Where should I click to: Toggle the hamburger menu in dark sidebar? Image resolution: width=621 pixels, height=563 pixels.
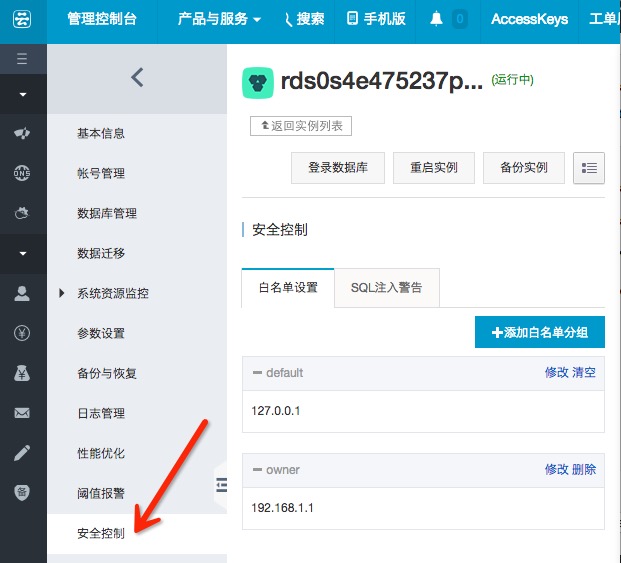point(22,59)
